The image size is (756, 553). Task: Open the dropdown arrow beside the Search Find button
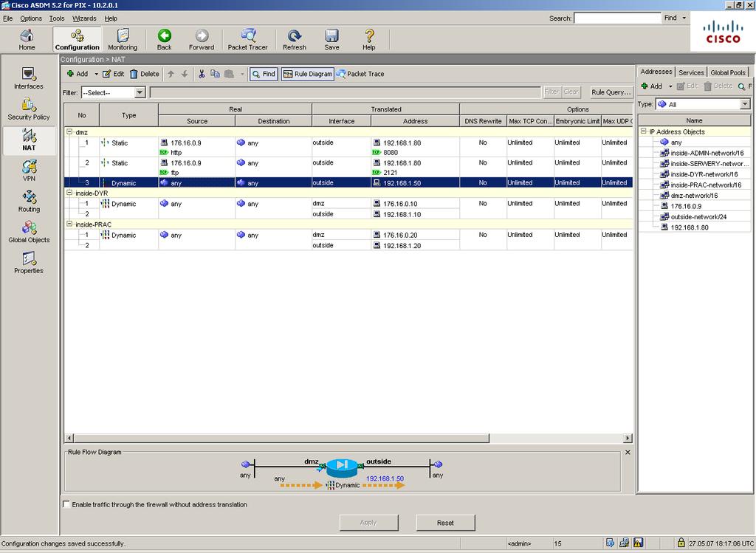click(x=684, y=18)
